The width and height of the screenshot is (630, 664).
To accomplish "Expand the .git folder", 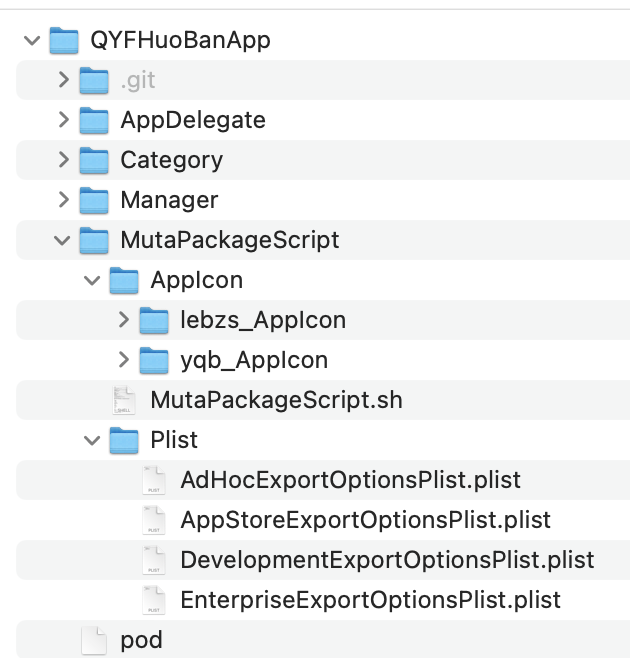I will coord(64,80).
